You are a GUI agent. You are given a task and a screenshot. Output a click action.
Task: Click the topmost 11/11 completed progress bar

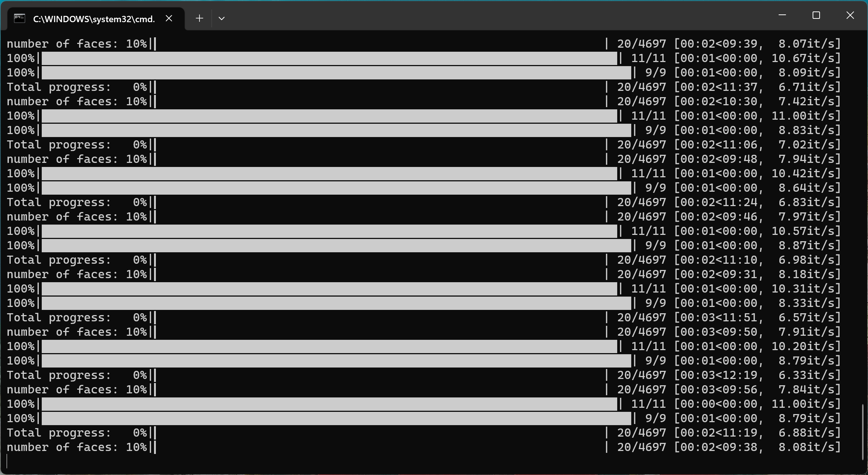pos(329,58)
